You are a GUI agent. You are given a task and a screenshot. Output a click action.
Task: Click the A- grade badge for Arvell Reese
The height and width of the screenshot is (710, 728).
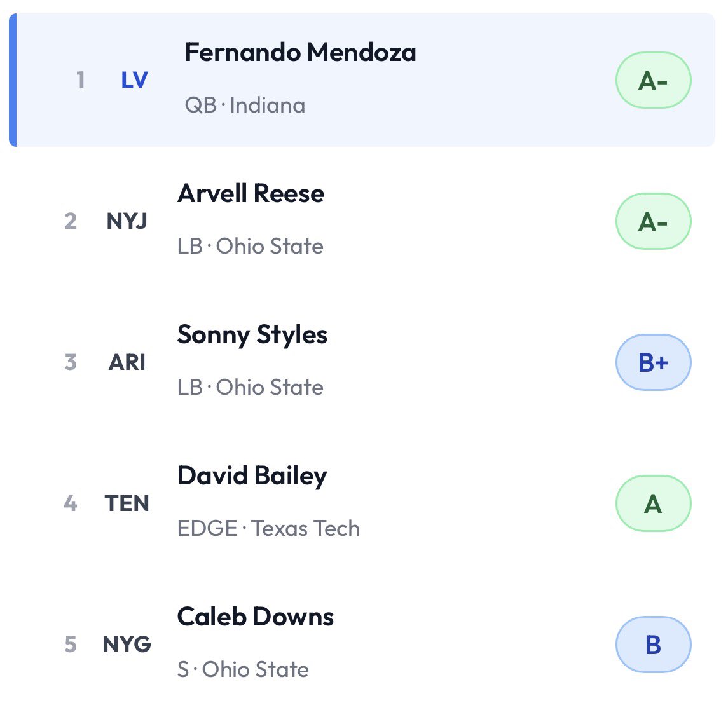653,221
